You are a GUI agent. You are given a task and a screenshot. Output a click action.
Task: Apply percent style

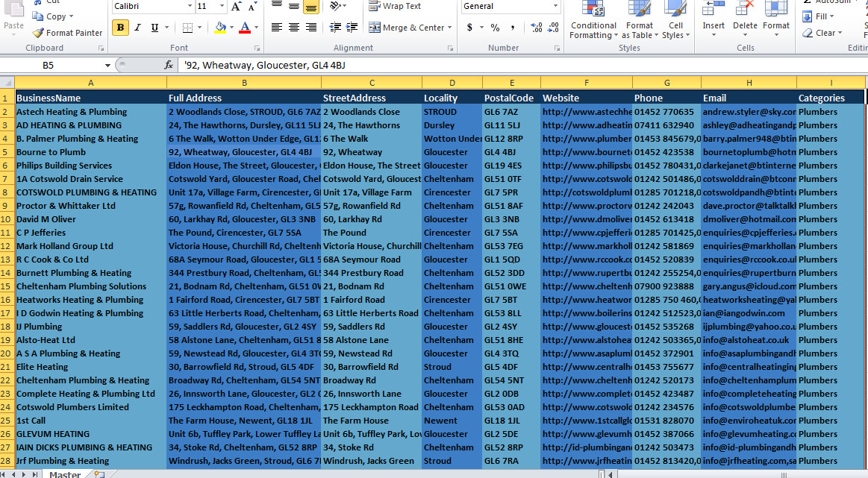[495, 27]
